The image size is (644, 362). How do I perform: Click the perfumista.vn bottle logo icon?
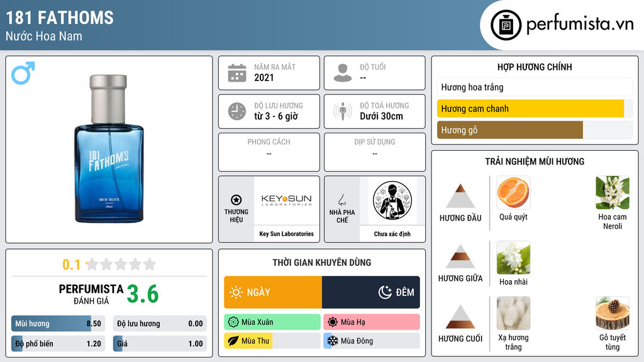coord(506,25)
